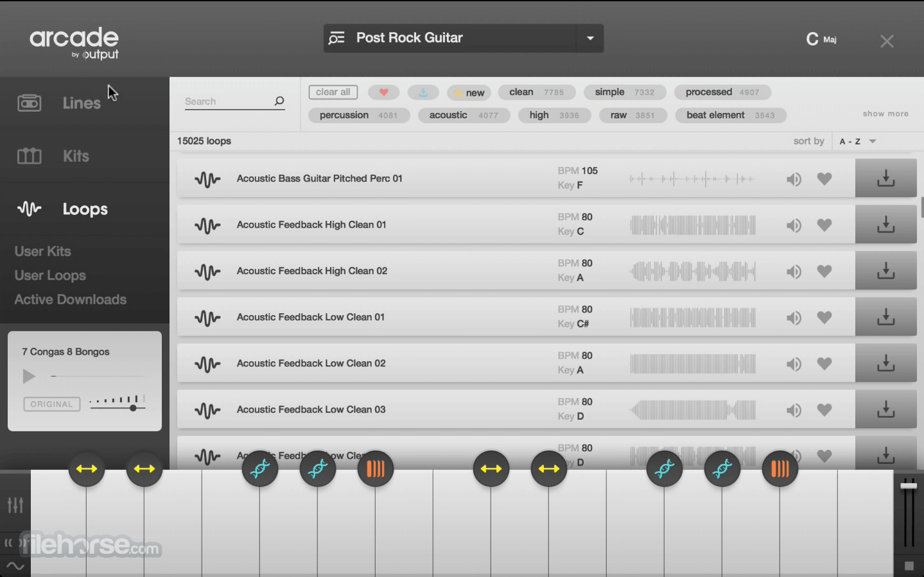
Task: Open preset list icon beside Post Rock Guitar
Action: coord(336,38)
